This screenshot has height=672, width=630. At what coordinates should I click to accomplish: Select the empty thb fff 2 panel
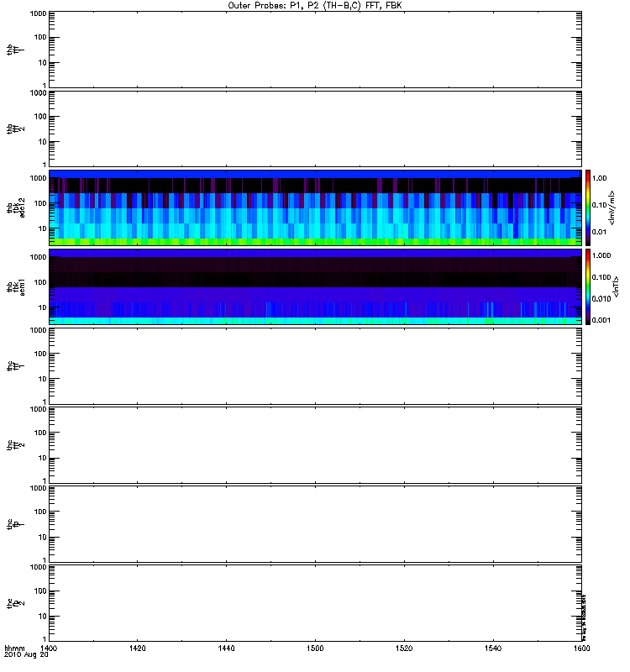click(315, 129)
